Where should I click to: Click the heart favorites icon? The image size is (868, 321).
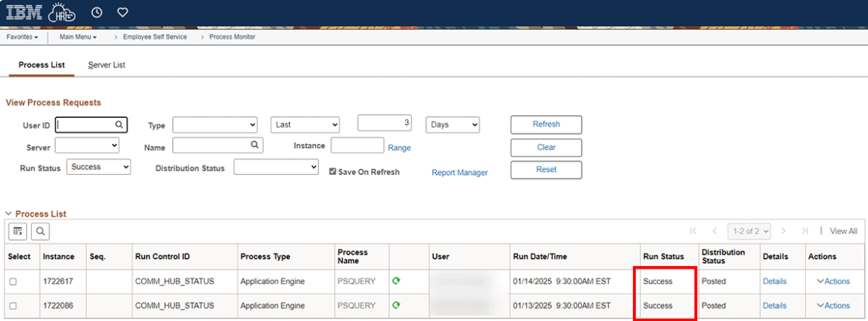123,13
